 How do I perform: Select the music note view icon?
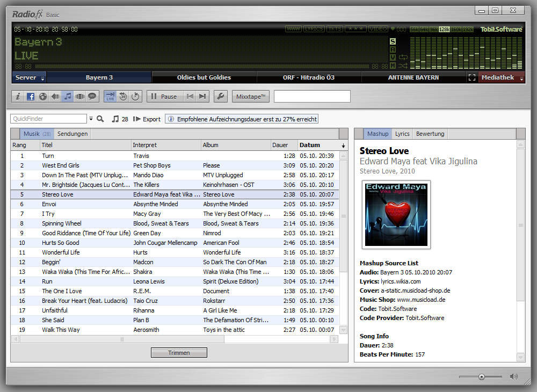tap(68, 97)
